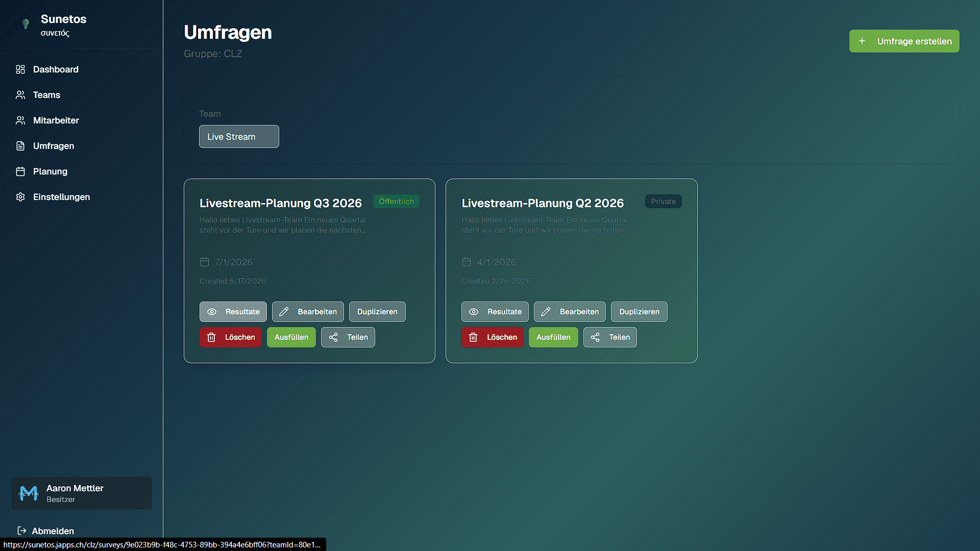Image resolution: width=980 pixels, height=551 pixels.
Task: Click the eye icon on Q2 2026 Resultate
Action: pyautogui.click(x=474, y=312)
